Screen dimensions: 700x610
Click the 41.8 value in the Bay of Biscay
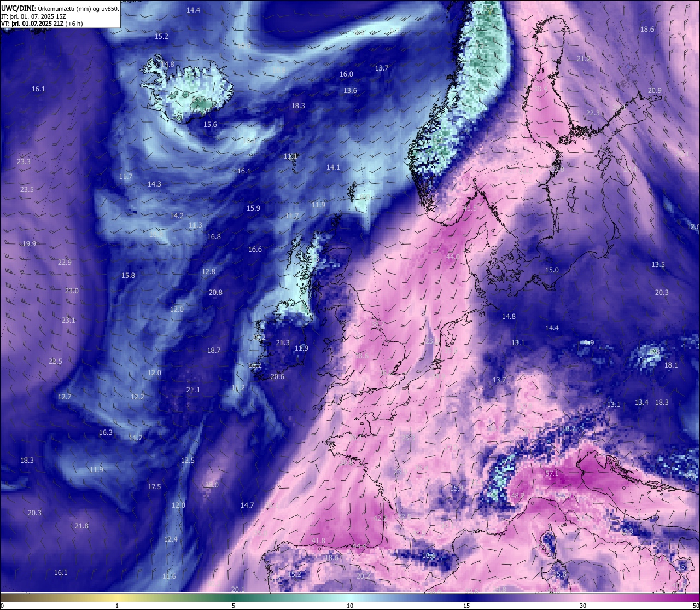pyautogui.click(x=318, y=541)
